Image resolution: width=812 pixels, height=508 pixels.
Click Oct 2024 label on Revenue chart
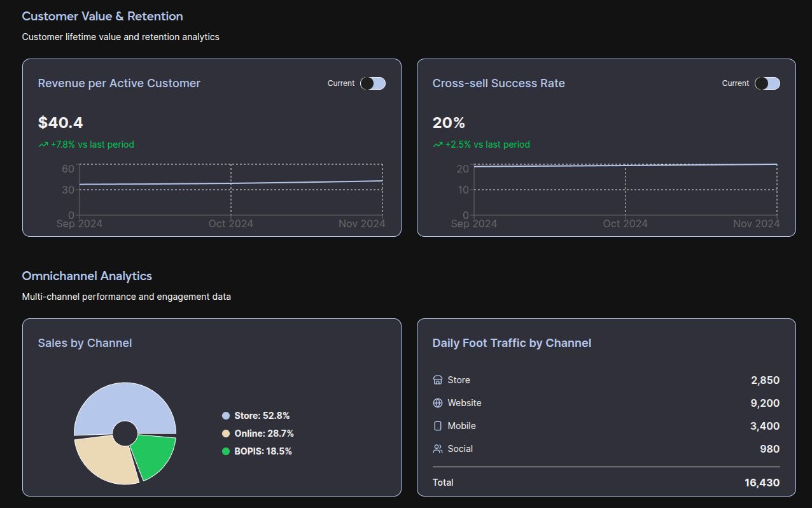[230, 223]
